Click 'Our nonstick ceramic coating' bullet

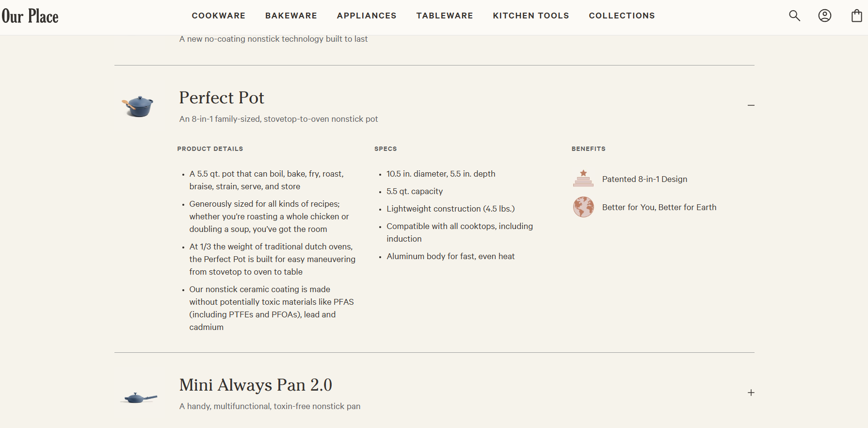coord(272,308)
